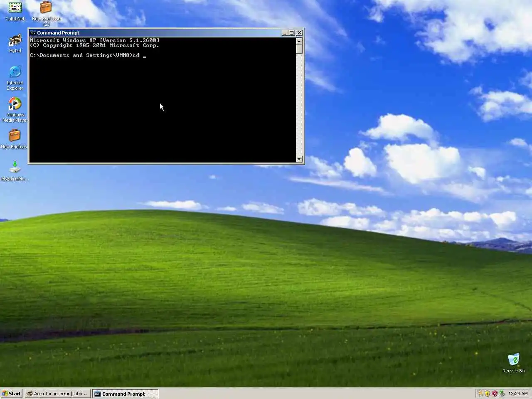Click the 'Microsoft Windows XP [Version 5.1.2600]' line
532x399 pixels.
(x=94, y=40)
